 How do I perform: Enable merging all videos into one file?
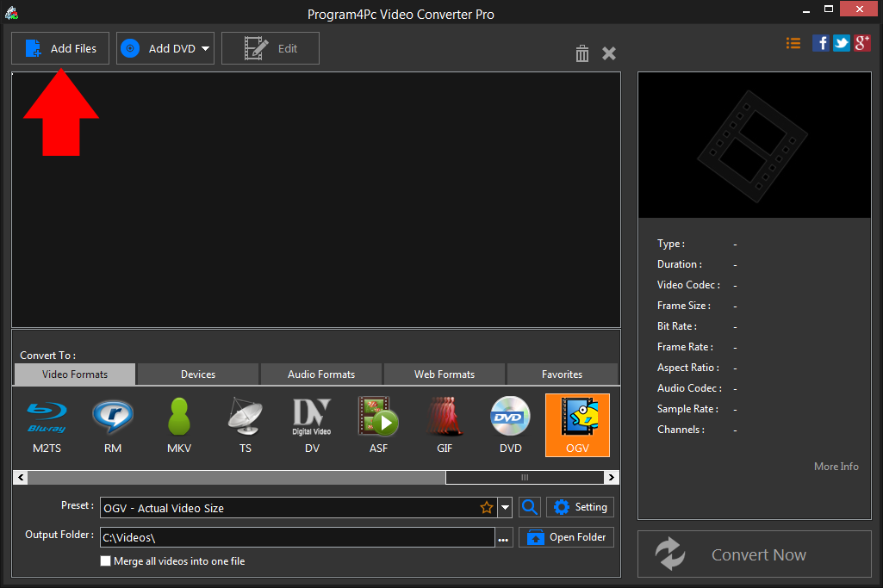point(105,560)
